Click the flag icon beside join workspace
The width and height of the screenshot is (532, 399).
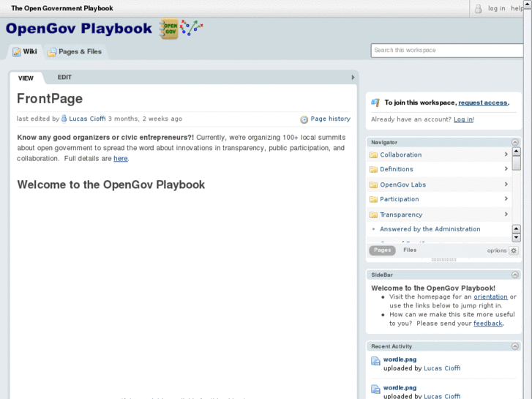point(375,102)
